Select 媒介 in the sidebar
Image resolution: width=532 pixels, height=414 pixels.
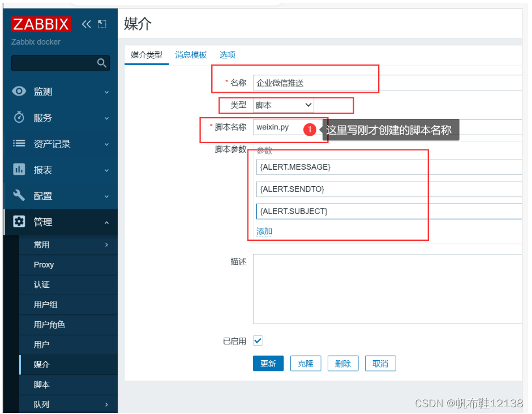tap(68, 364)
